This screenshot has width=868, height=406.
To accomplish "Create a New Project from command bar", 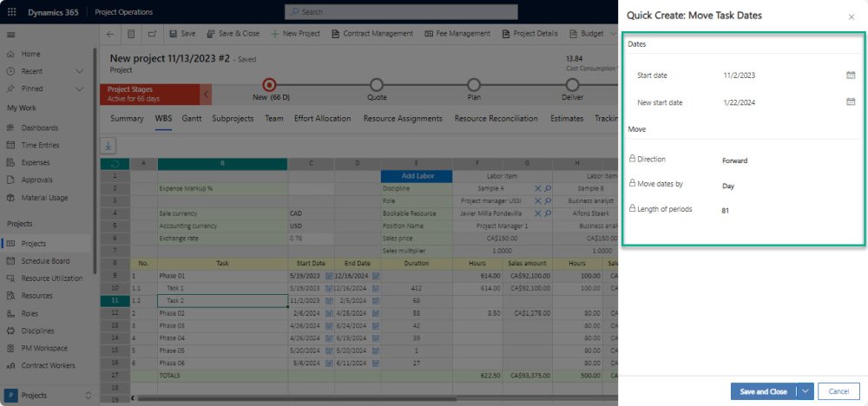I will (x=296, y=34).
